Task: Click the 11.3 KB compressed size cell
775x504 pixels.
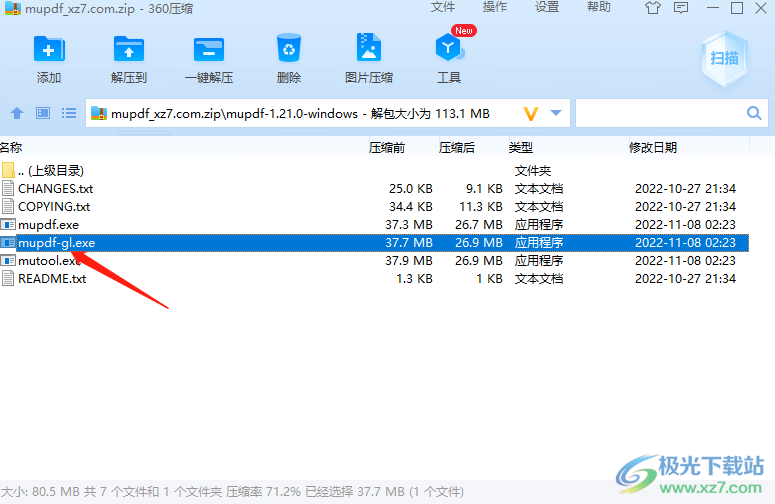Action: [481, 206]
